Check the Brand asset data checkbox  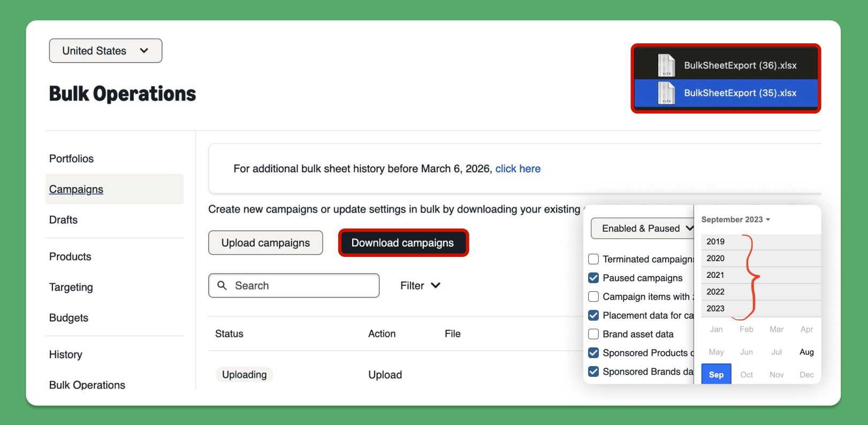(x=593, y=334)
